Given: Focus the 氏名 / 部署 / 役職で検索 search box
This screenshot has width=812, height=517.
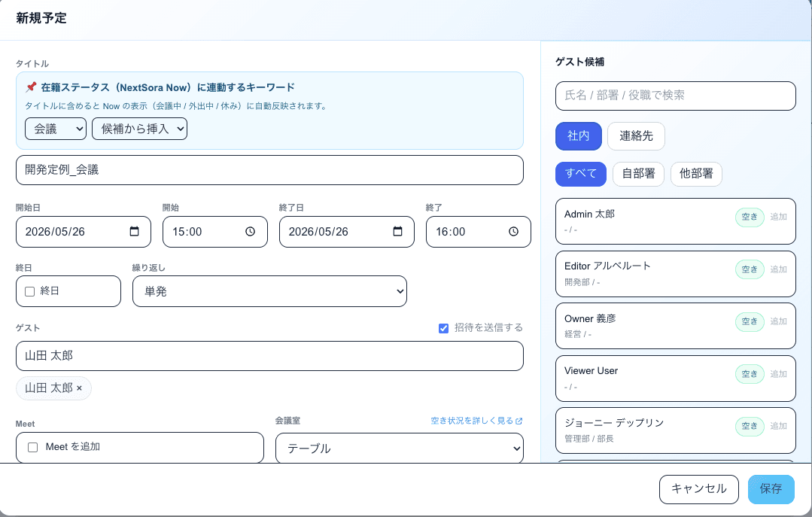Looking at the screenshot, I should (x=675, y=96).
